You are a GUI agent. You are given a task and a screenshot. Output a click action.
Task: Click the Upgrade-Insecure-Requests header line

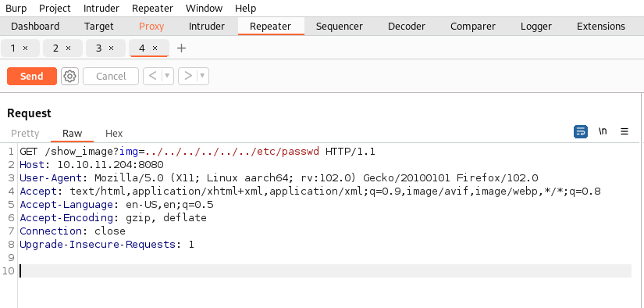(107, 245)
